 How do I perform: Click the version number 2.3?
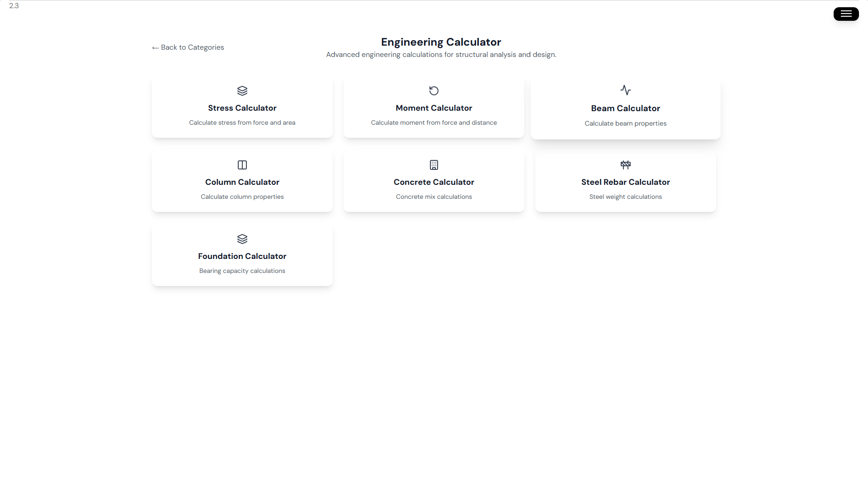pyautogui.click(x=14, y=6)
